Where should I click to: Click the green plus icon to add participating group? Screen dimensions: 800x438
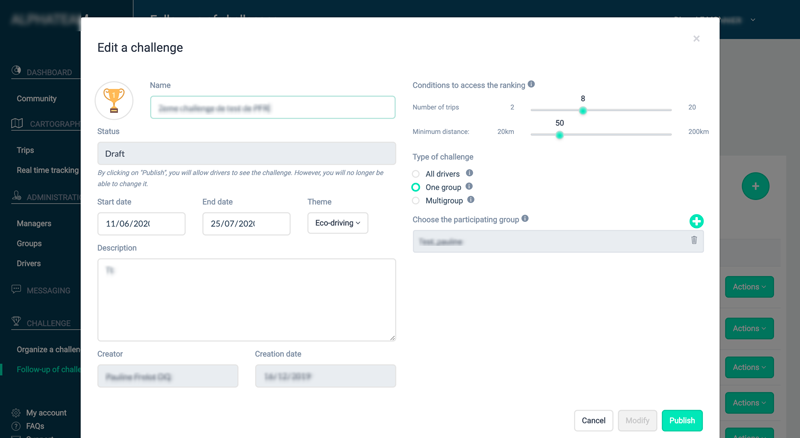pos(696,221)
